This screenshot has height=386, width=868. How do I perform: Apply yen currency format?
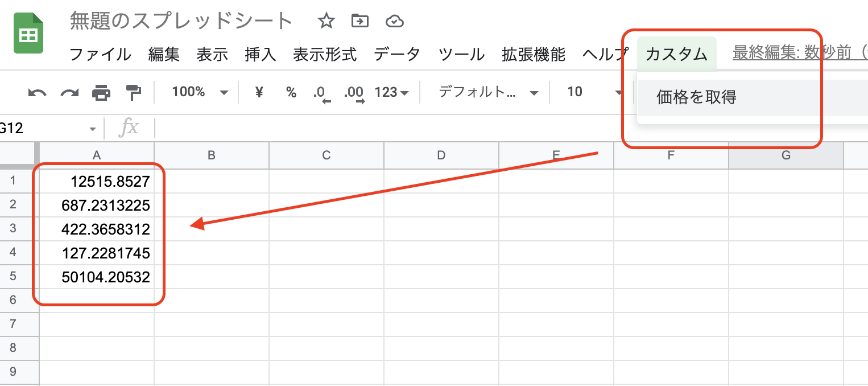pos(259,92)
